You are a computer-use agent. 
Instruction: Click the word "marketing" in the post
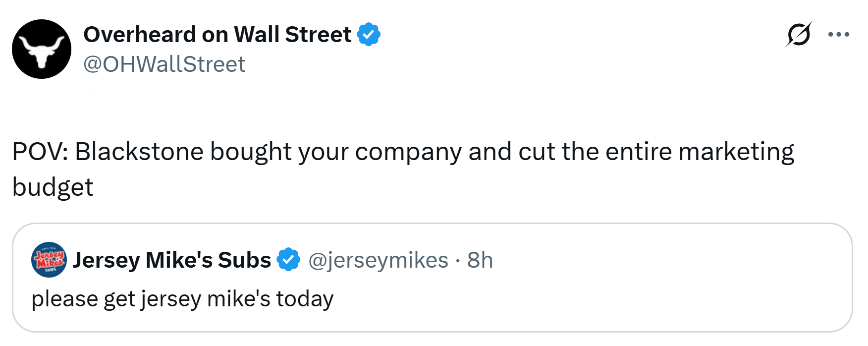pyautogui.click(x=736, y=152)
